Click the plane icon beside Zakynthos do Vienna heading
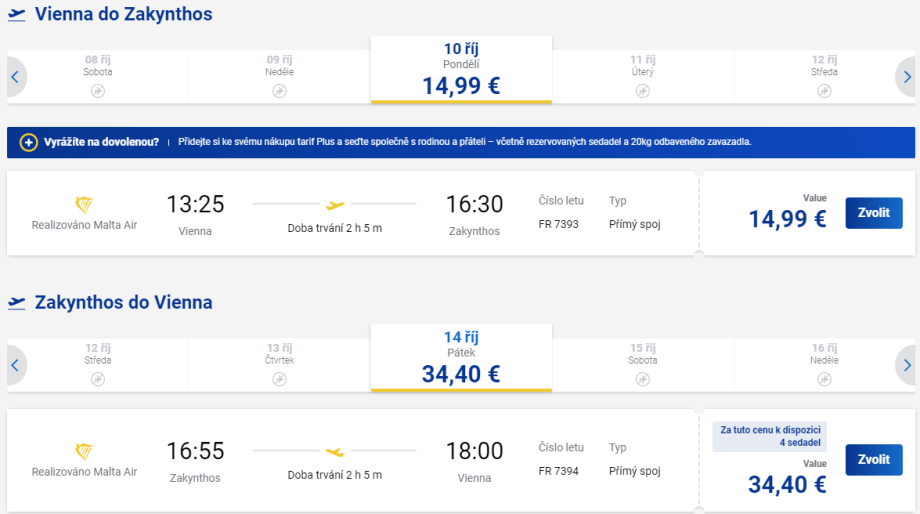 [x=17, y=303]
